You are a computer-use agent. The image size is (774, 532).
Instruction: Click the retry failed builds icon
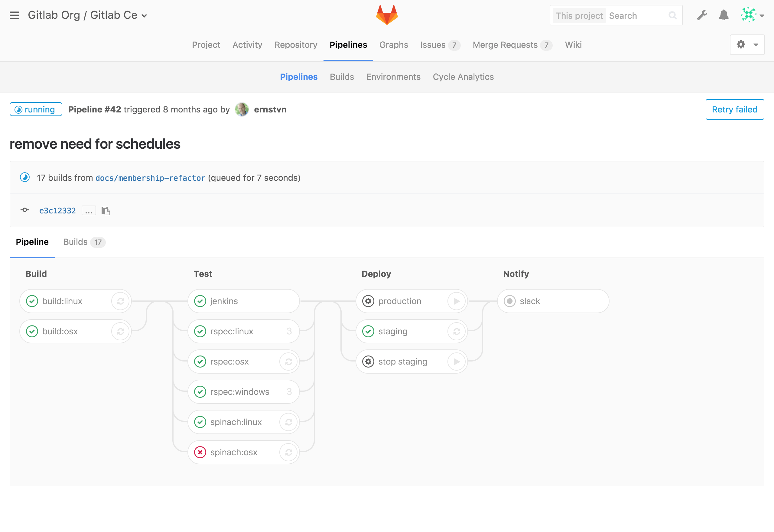[735, 109]
